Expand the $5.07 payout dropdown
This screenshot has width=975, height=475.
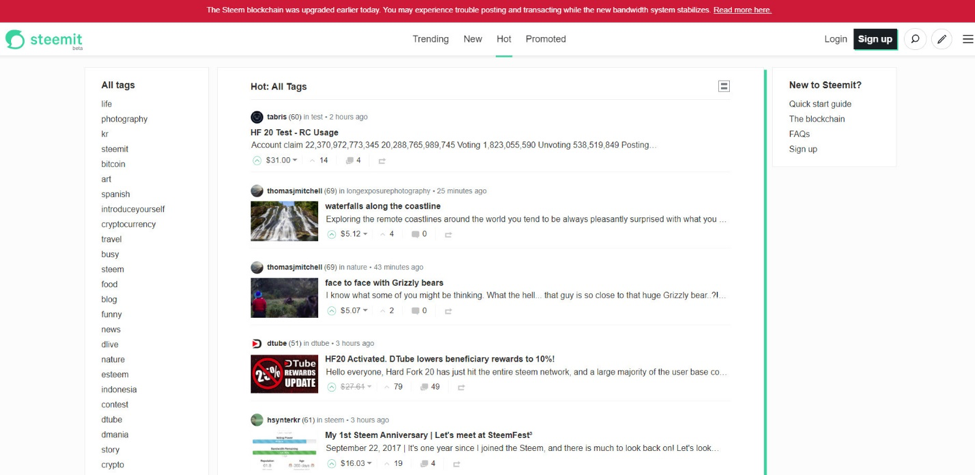click(354, 310)
